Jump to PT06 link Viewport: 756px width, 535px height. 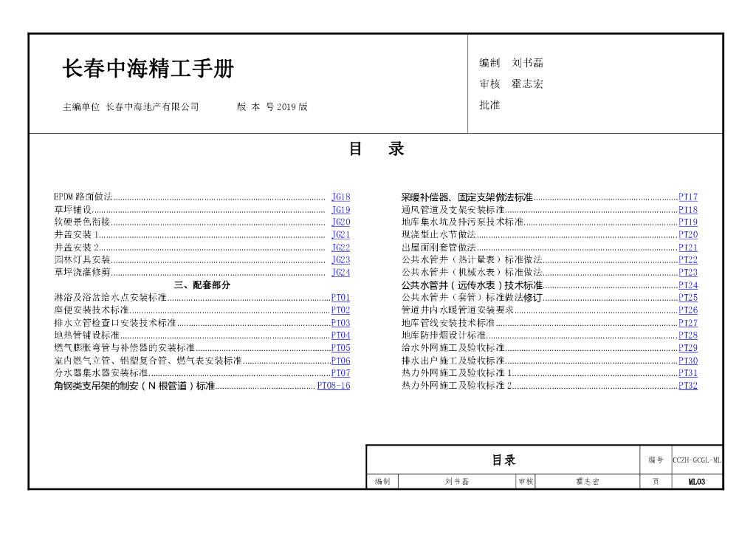[340, 361]
